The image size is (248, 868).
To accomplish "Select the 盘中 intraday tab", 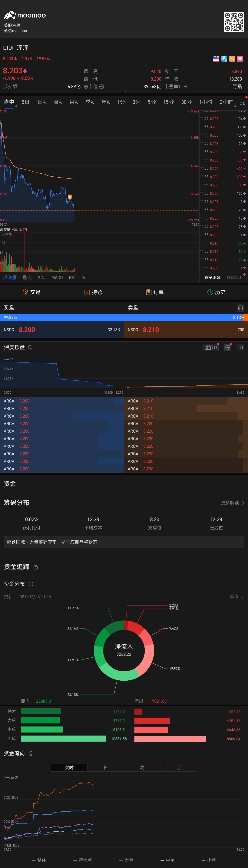I will [9, 102].
